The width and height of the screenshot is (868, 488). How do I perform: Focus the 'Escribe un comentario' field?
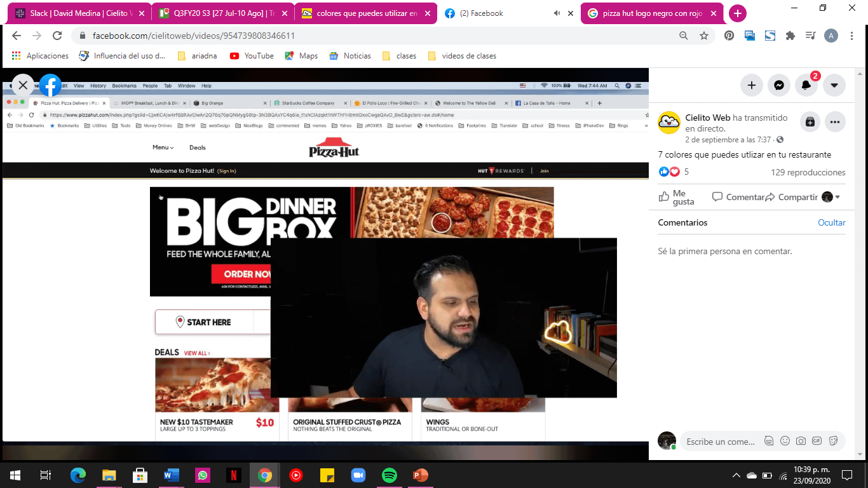pos(721,442)
